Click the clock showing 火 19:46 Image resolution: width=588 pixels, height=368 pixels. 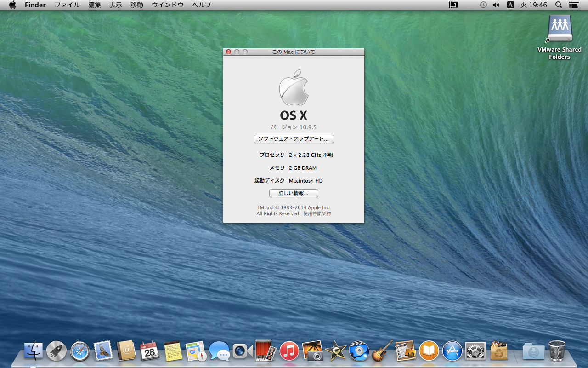(x=534, y=5)
